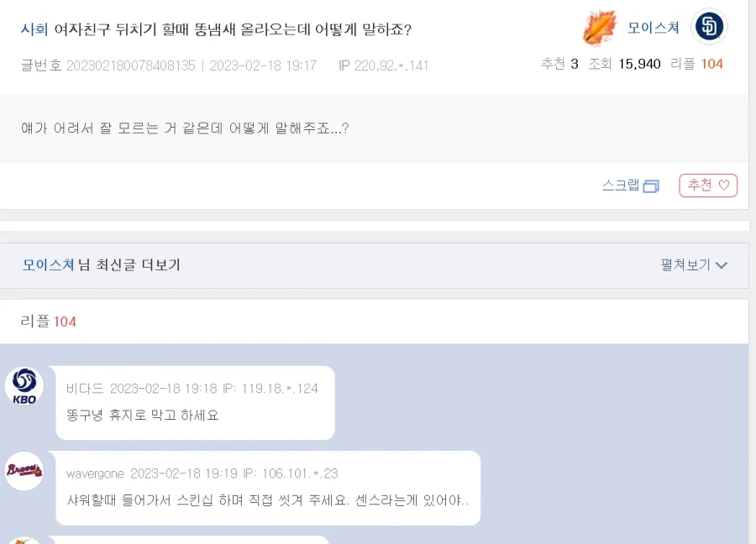Toggle recommendation with the 추천 heart button
The height and width of the screenshot is (544, 756).
pos(708,186)
